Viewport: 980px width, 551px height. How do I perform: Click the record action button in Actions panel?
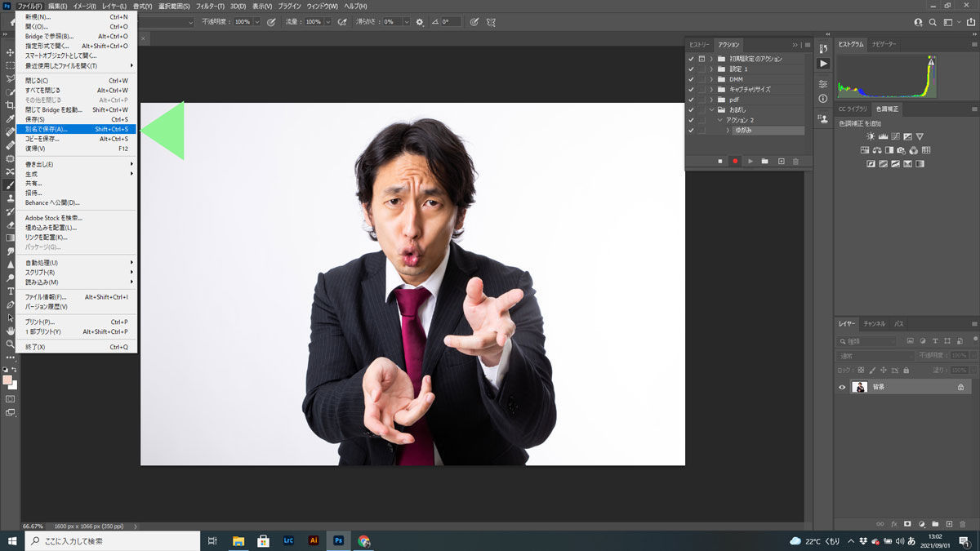click(x=734, y=161)
